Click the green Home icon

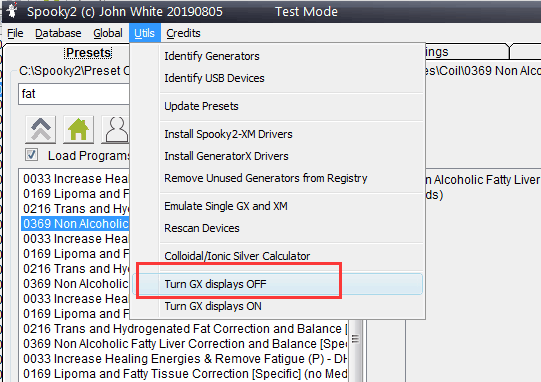78,130
